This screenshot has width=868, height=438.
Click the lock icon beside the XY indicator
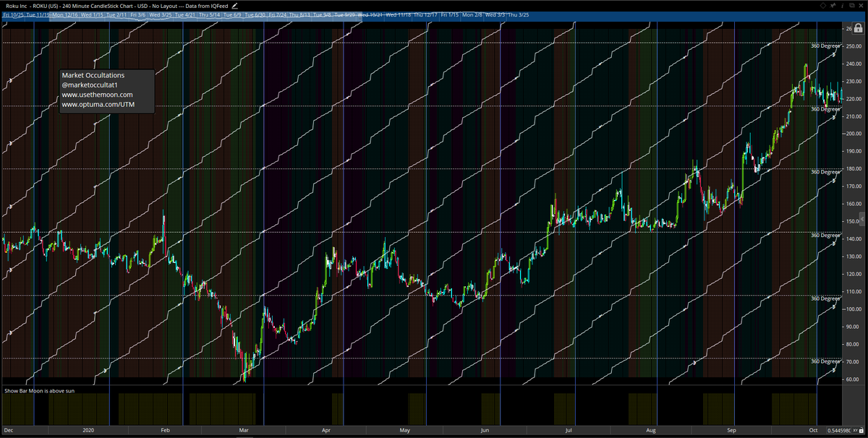click(x=861, y=431)
